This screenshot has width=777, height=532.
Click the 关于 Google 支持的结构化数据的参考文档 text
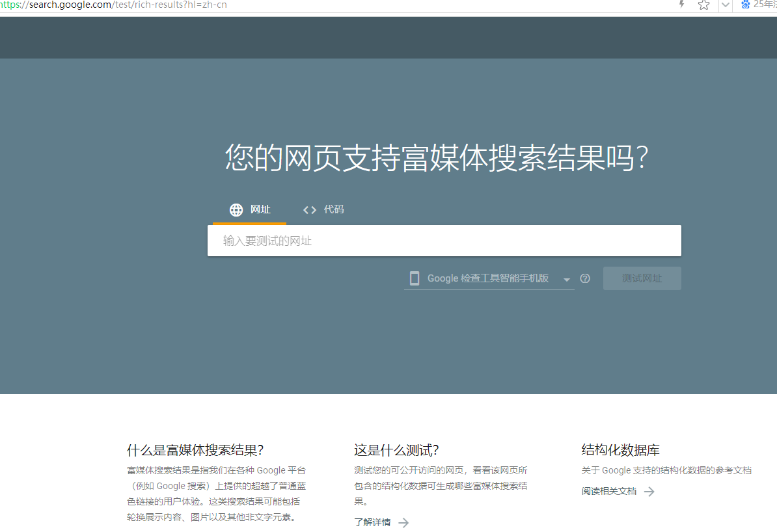[666, 470]
